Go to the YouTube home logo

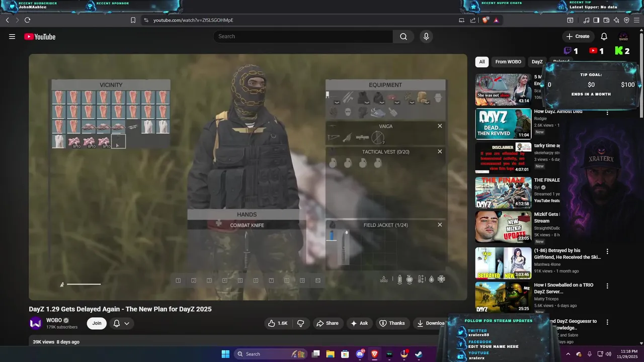[x=40, y=36]
